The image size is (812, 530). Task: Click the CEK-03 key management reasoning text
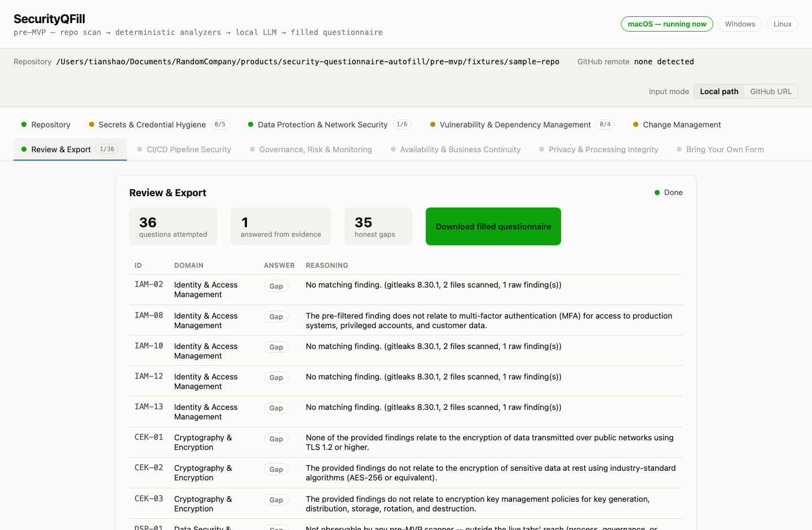(x=478, y=504)
